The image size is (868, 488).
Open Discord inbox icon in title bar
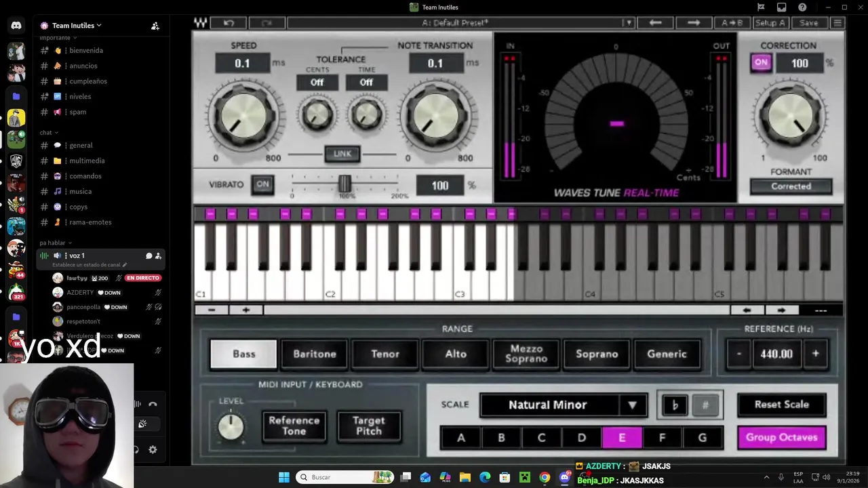tap(782, 7)
